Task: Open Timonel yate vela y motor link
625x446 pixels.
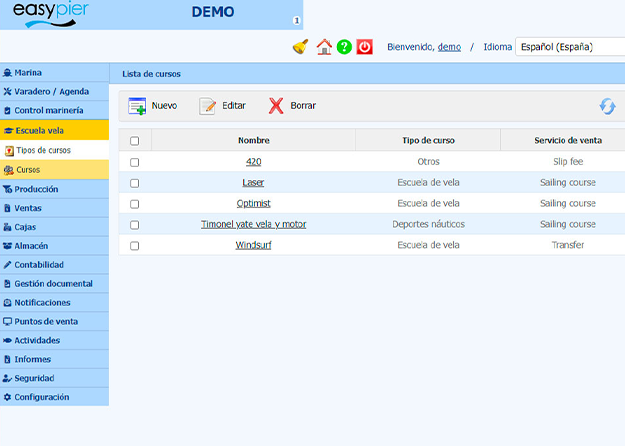Action: 254,224
